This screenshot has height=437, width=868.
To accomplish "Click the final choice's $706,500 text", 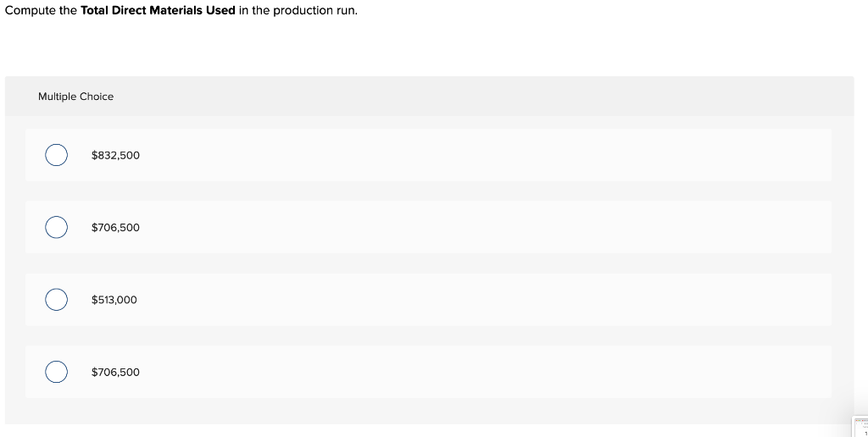I will [x=115, y=372].
